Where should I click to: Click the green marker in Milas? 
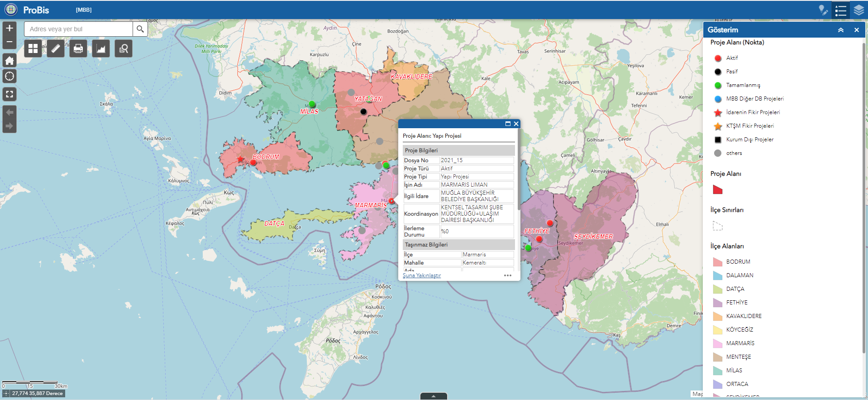coord(312,104)
